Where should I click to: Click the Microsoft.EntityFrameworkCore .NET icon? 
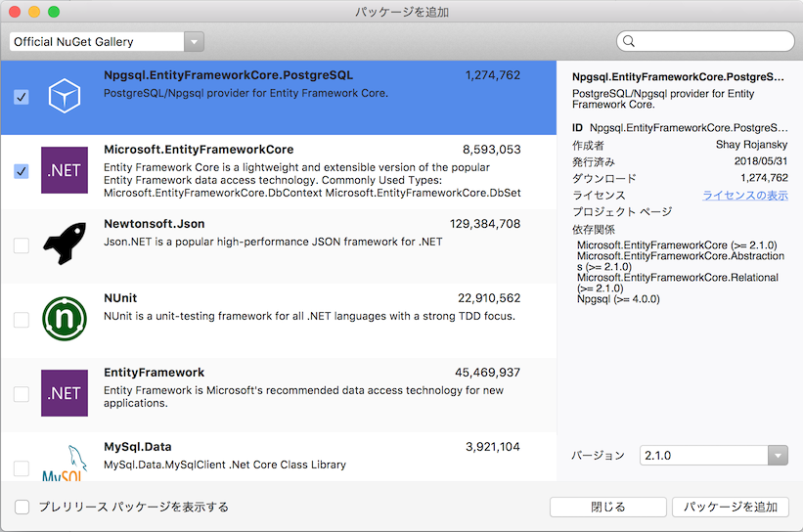tap(65, 170)
